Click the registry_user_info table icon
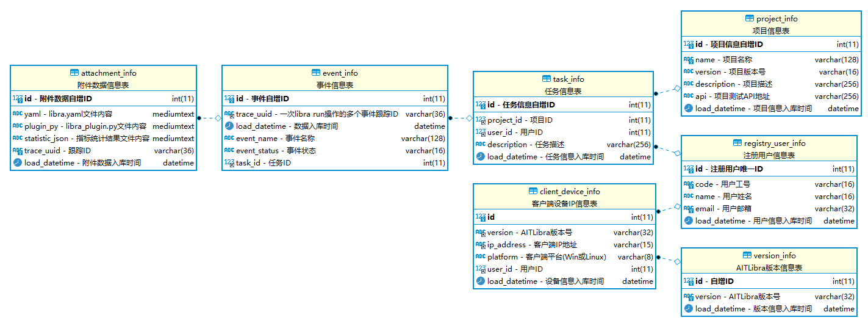The image size is (868, 323). coord(739,143)
